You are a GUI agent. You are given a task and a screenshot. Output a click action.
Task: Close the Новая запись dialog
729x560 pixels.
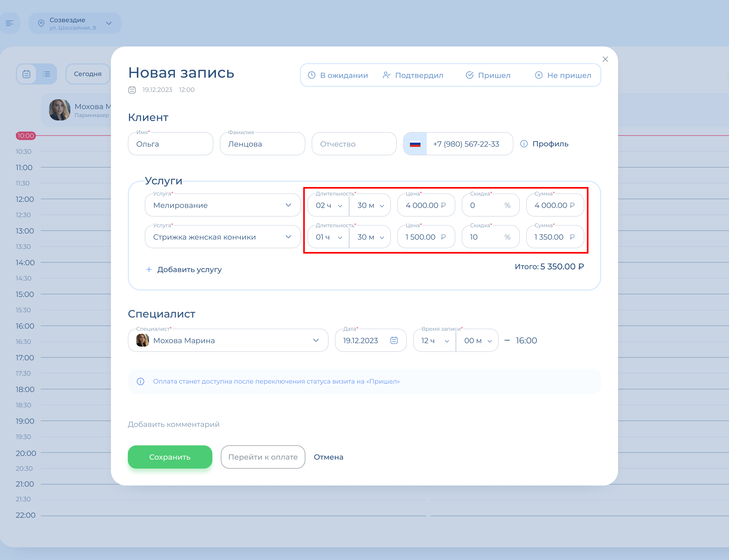point(605,59)
